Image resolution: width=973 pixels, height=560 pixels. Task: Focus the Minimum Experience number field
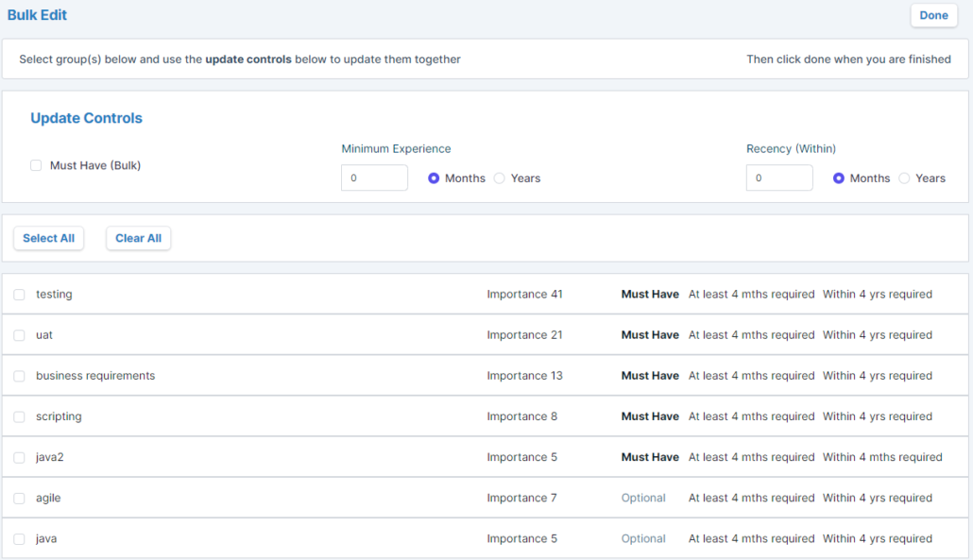pyautogui.click(x=374, y=178)
